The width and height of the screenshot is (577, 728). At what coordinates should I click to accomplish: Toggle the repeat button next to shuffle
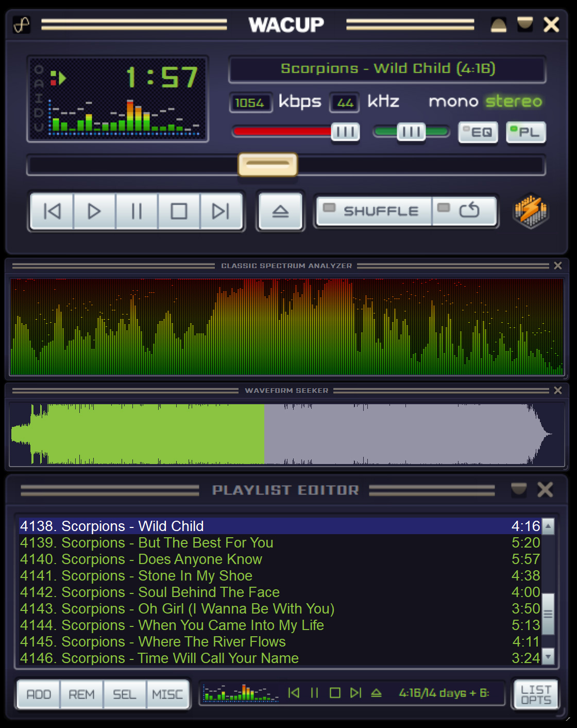tap(464, 211)
